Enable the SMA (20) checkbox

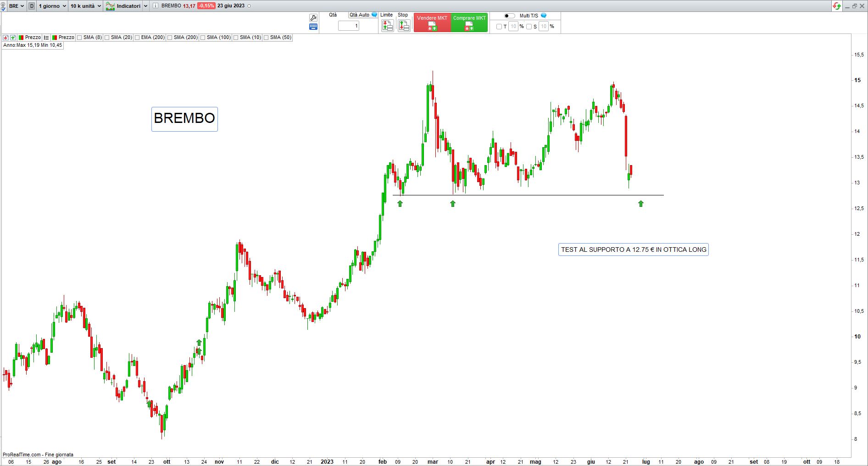[107, 38]
